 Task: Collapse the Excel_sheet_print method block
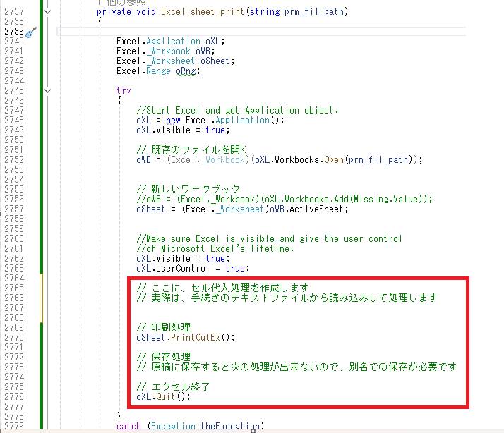47,12
